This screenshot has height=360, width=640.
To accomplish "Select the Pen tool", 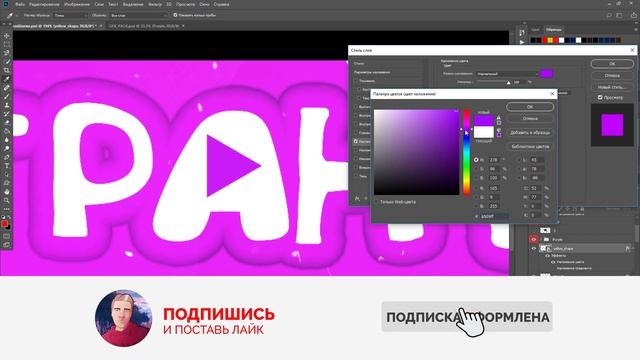I will pyautogui.click(x=7, y=157).
